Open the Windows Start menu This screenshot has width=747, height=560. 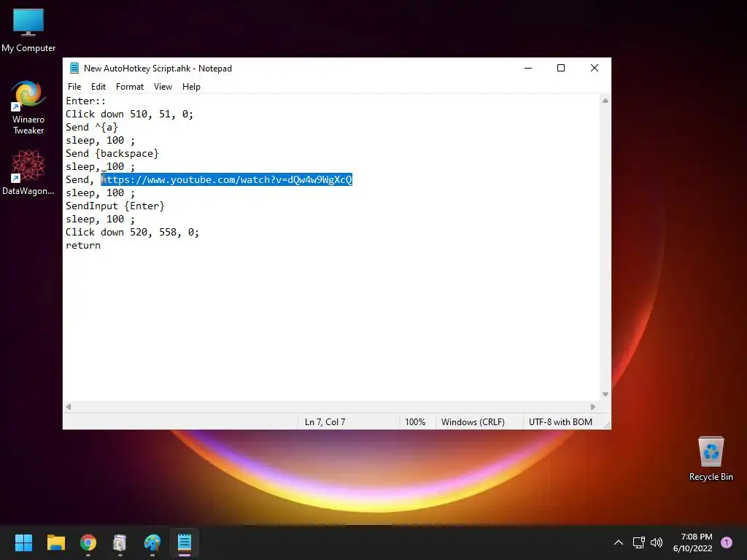point(23,542)
